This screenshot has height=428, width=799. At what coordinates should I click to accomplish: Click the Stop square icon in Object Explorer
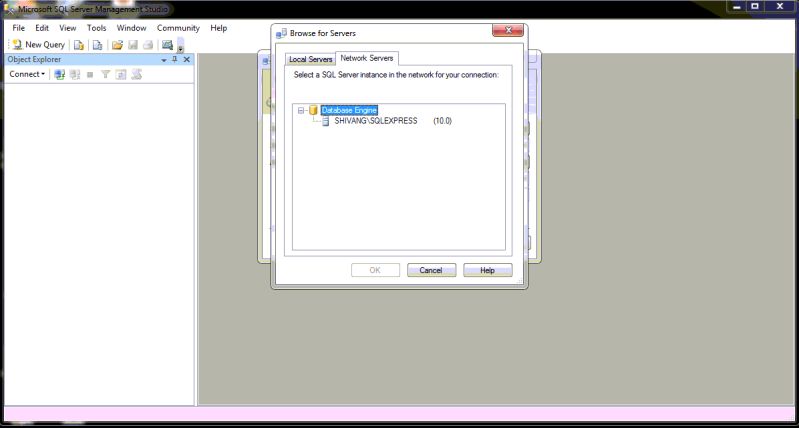tap(90, 74)
